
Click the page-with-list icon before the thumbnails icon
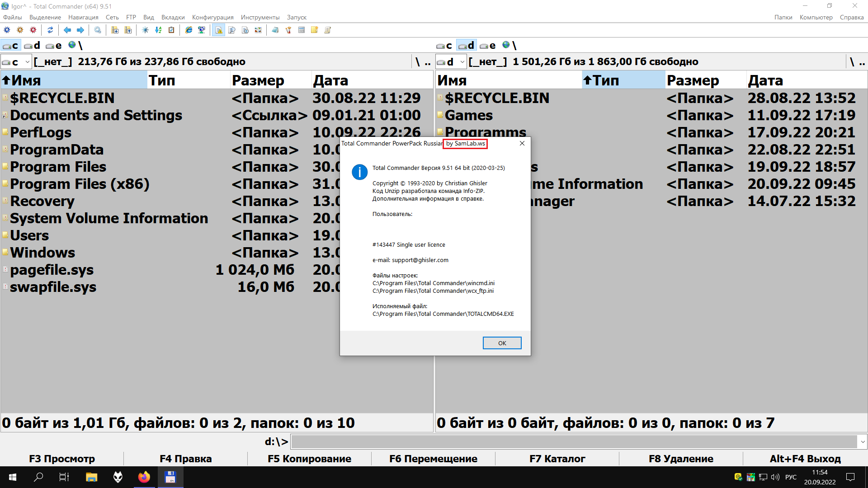click(x=245, y=30)
